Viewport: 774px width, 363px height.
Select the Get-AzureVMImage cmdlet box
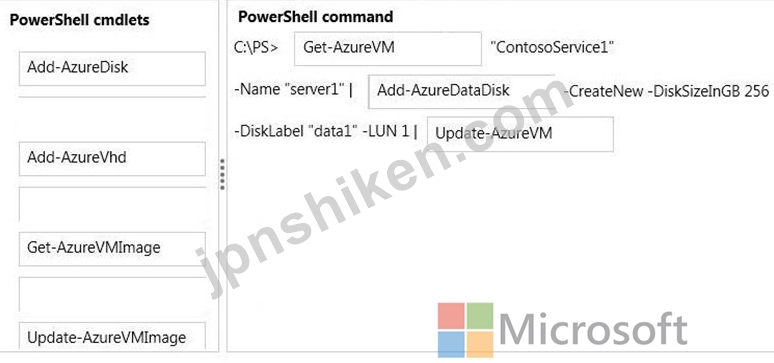point(112,248)
